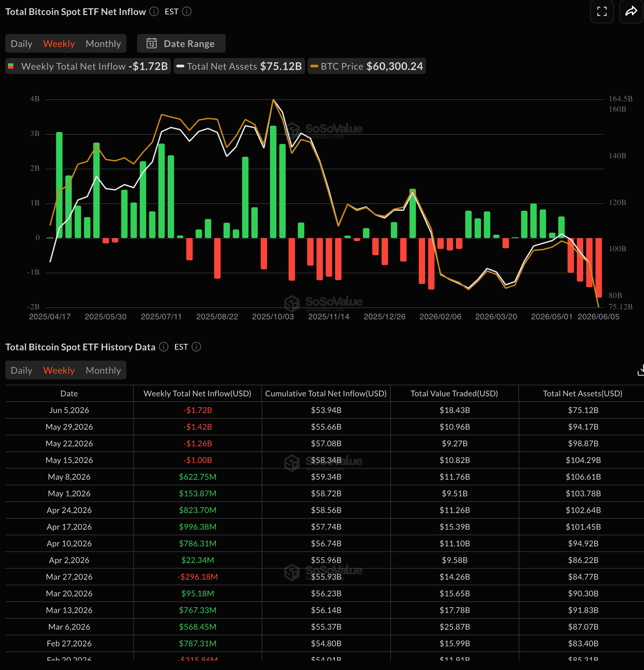Viewport: 644px width, 670px height.
Task: Click $83.40B total net assets cell
Action: pos(583,644)
